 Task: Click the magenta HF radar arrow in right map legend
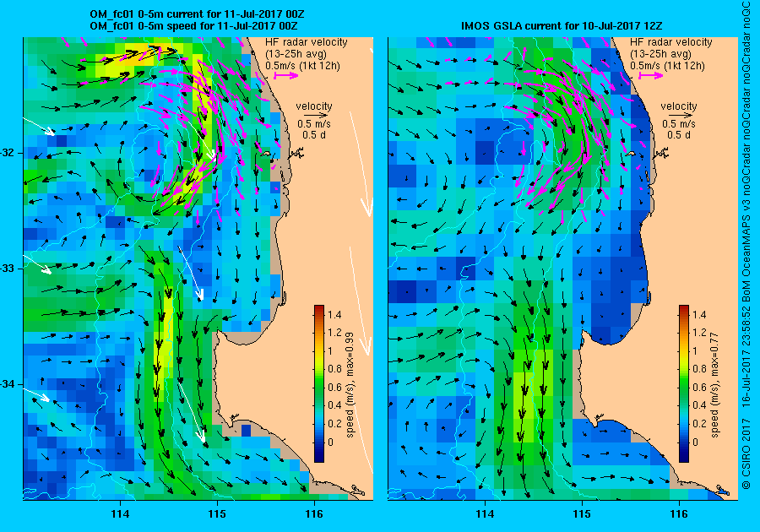(650, 75)
